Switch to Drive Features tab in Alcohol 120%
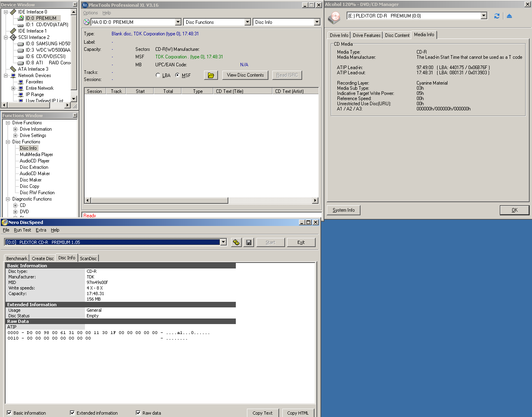Screen dimensions: 532x417 366,35
